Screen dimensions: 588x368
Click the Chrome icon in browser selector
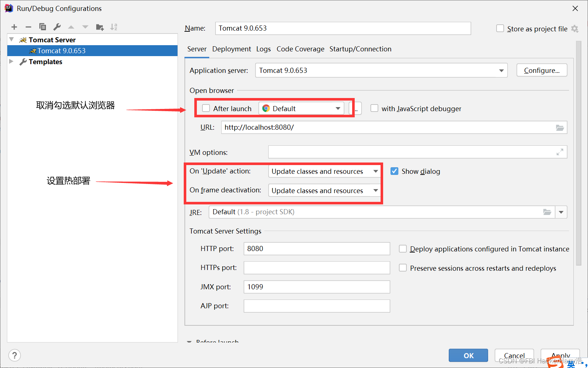pyautogui.click(x=266, y=109)
